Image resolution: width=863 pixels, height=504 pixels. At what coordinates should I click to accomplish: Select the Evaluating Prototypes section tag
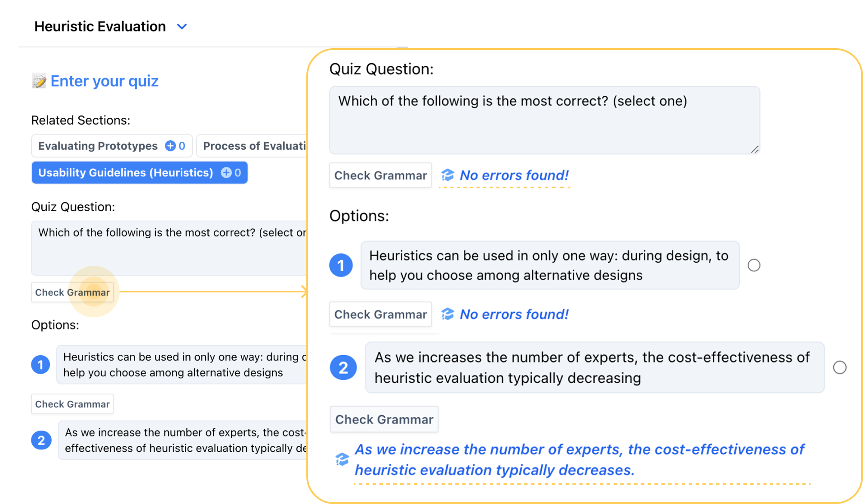pyautogui.click(x=112, y=146)
